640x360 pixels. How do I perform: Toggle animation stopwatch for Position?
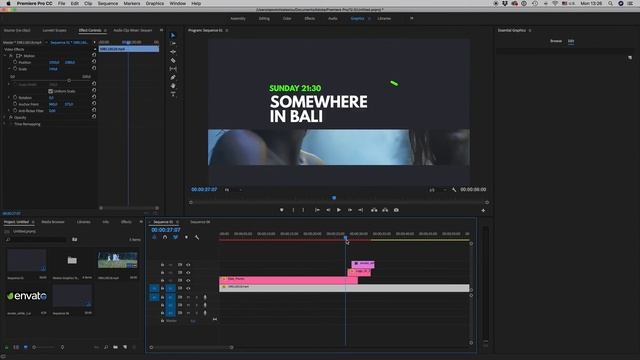click(15, 62)
